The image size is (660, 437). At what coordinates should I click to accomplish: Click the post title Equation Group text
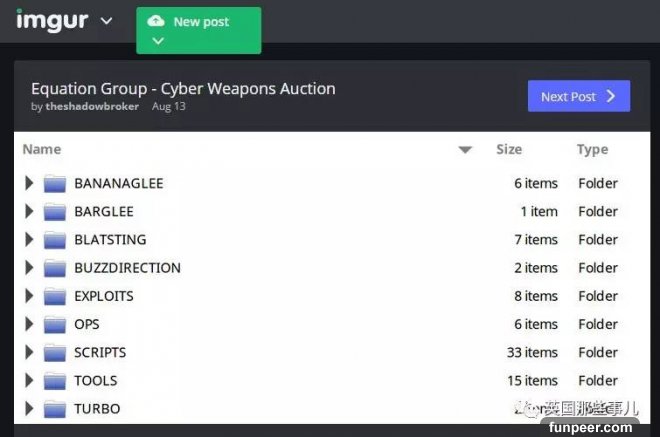coord(183,88)
